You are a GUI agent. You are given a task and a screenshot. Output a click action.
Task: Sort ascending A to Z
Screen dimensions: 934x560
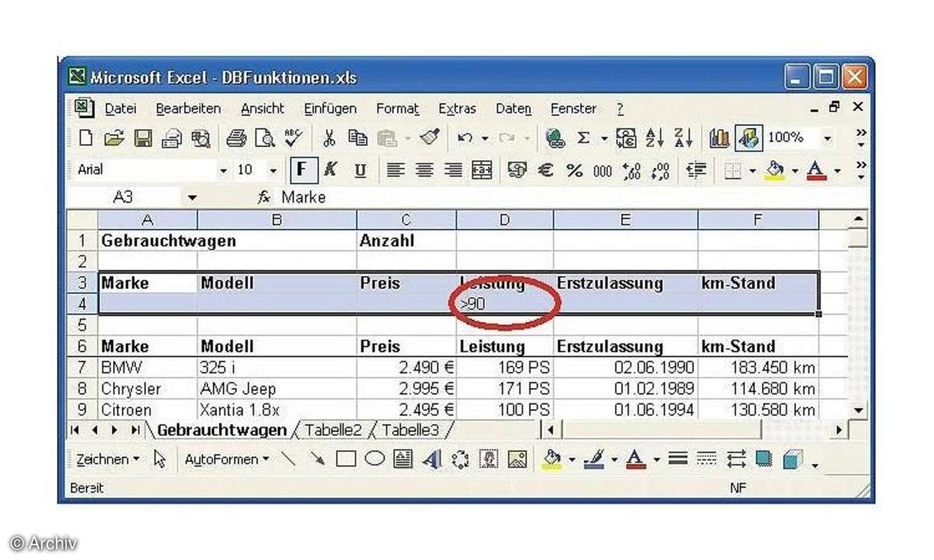(x=653, y=138)
